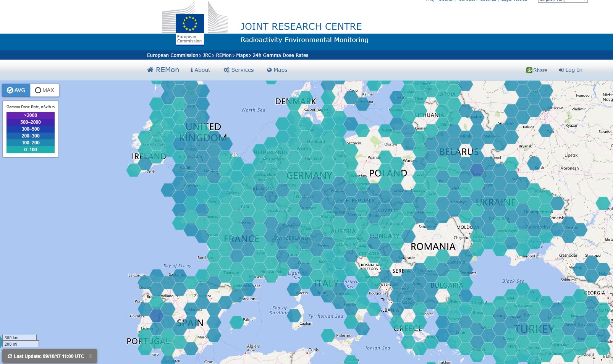Click the UNITED KINGDOM label on map
613x364 pixels.
[x=203, y=132]
